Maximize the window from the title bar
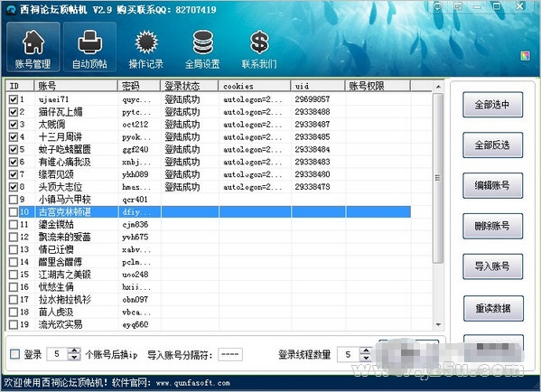This screenshot has width=541, height=392. pyautogui.click(x=497, y=5)
